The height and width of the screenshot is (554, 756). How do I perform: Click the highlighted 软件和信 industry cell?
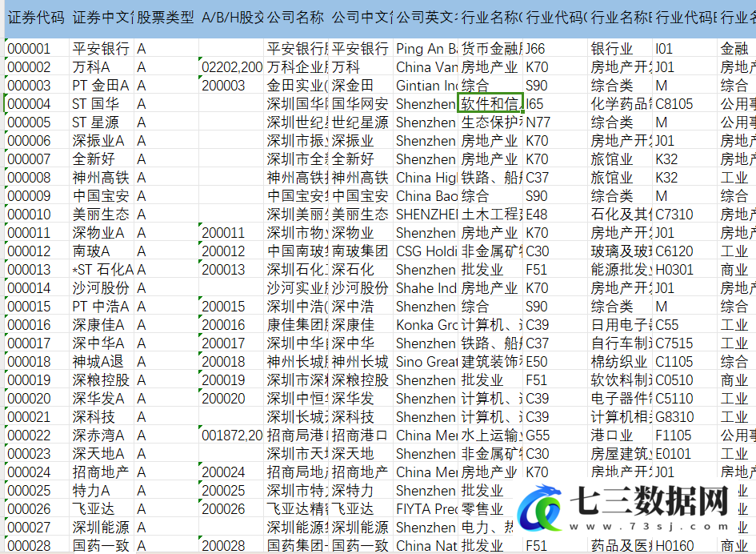[490, 103]
